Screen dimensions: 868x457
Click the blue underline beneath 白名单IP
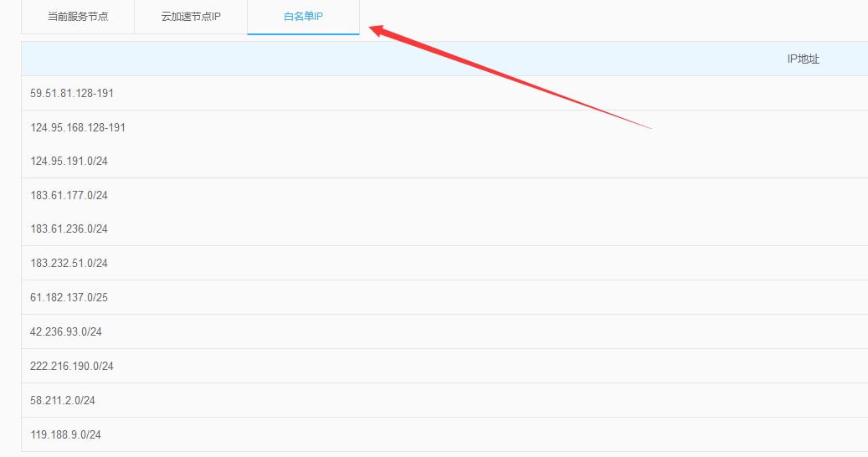303,34
